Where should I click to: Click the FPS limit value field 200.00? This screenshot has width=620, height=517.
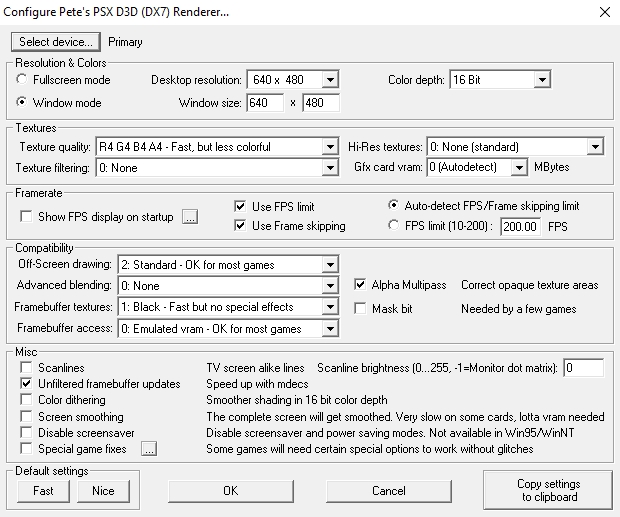pos(520,226)
